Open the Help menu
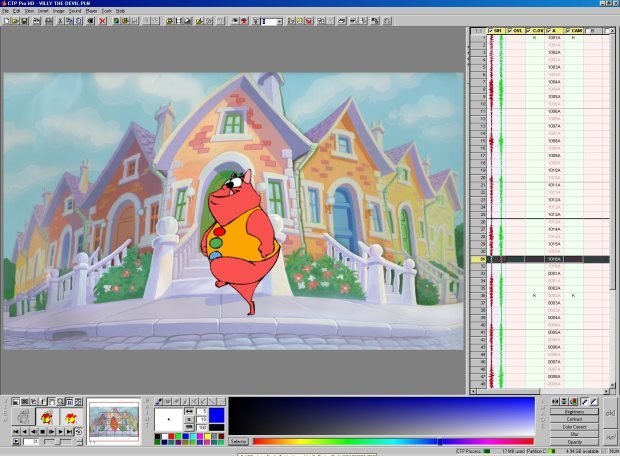Viewport: 620px width, 456px height. point(120,11)
